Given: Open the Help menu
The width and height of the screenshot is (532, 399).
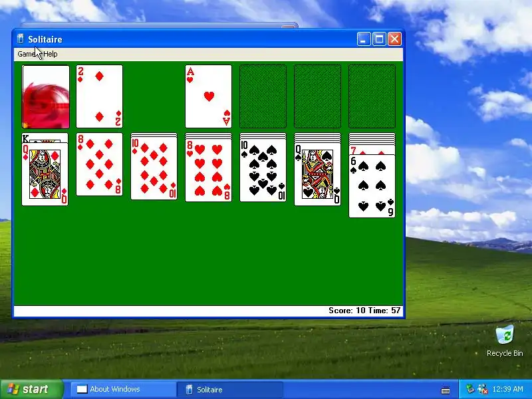Looking at the screenshot, I should [x=51, y=54].
